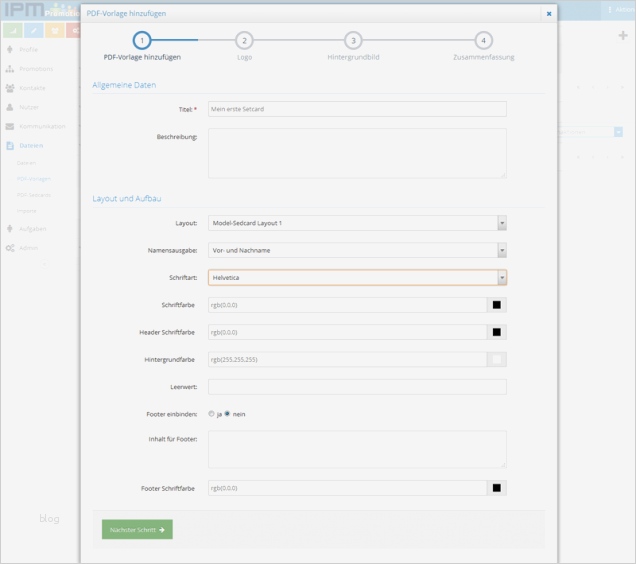
Task: Click the Hintergrundfarbe rgb field
Action: pos(347,359)
